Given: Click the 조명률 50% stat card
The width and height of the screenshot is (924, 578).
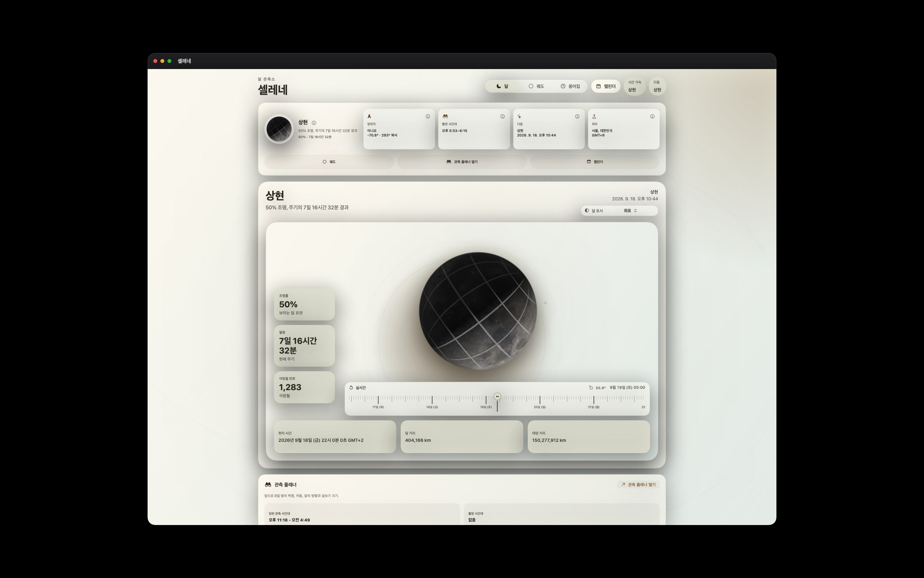Looking at the screenshot, I should (x=304, y=304).
